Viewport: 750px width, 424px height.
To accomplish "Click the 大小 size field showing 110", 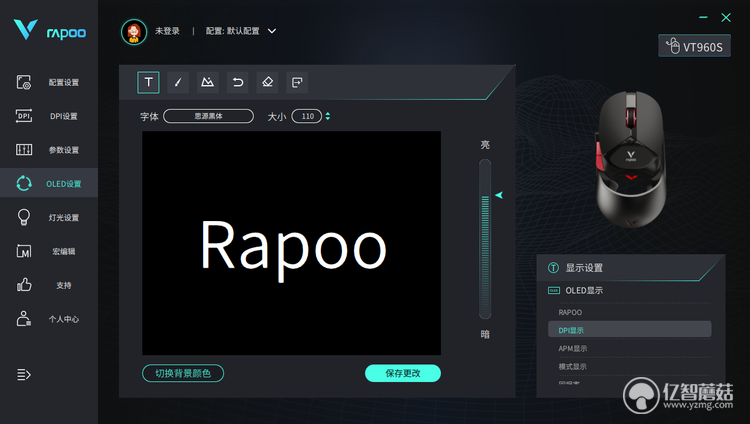I will [307, 116].
